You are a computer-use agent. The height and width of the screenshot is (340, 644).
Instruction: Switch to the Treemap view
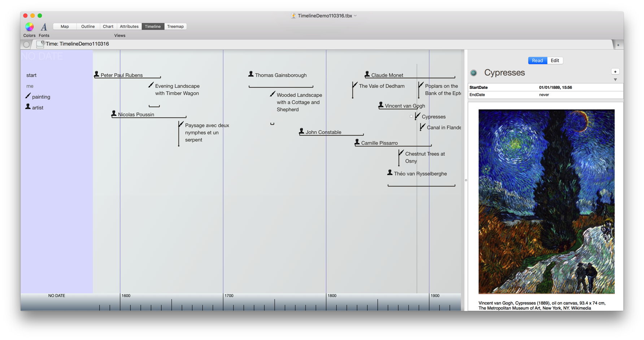pyautogui.click(x=175, y=26)
